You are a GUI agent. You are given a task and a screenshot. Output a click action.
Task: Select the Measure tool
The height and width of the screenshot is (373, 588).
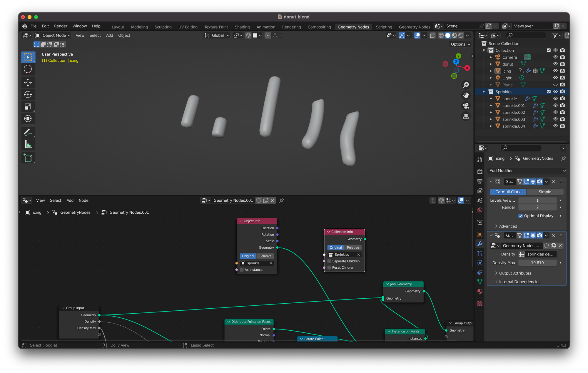pyautogui.click(x=28, y=144)
